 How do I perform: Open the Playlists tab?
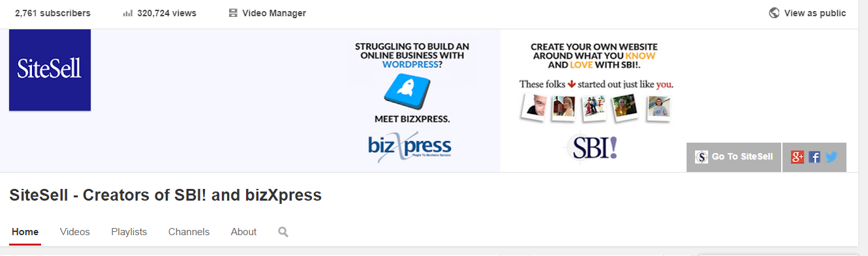129,232
